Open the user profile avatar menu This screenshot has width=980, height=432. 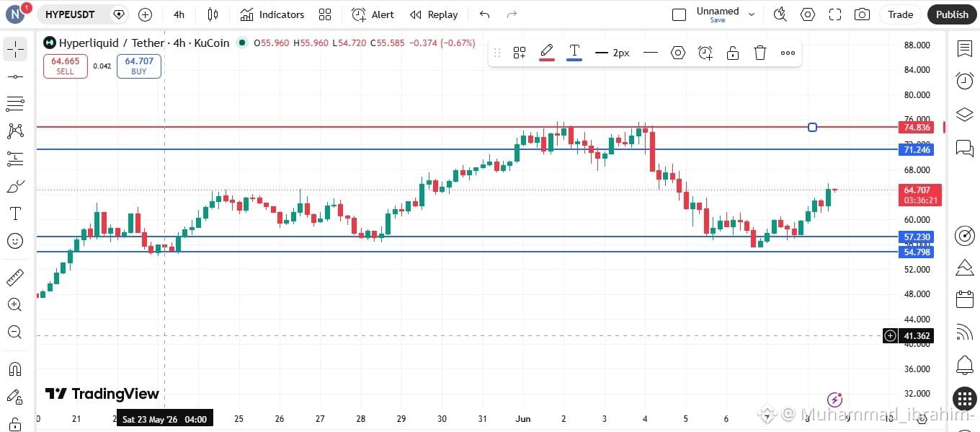tap(17, 14)
